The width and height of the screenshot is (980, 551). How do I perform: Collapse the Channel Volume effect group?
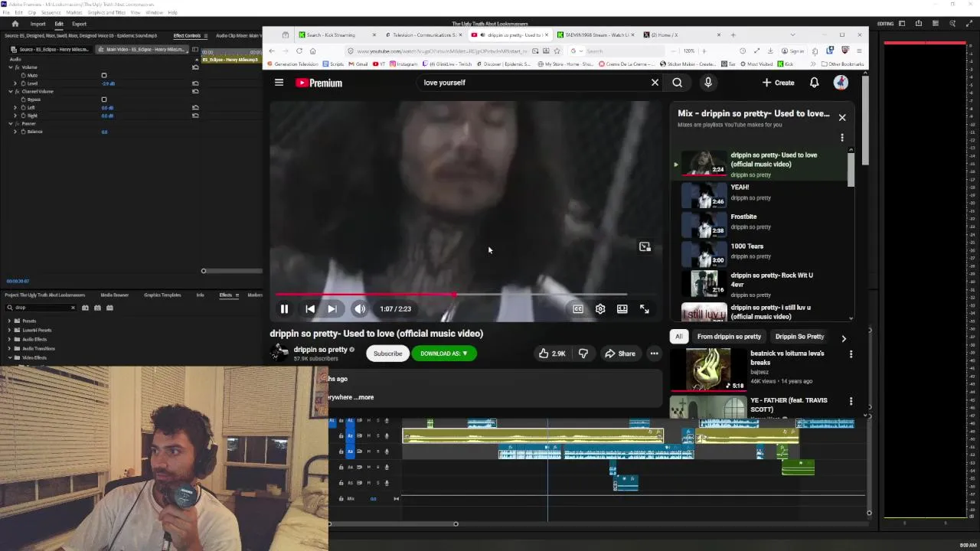(x=11, y=92)
